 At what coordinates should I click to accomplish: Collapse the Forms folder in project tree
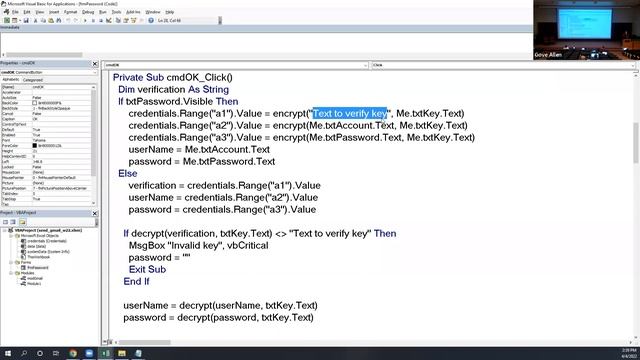(11, 262)
